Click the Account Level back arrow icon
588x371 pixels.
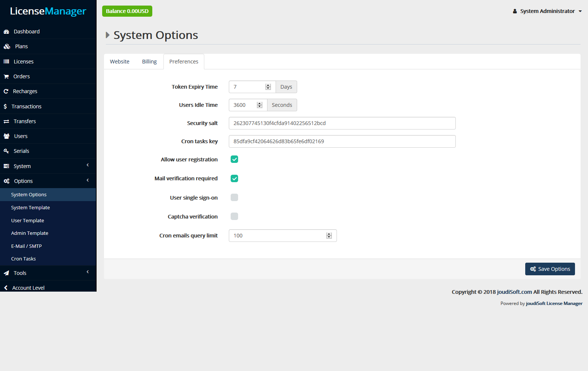point(6,288)
